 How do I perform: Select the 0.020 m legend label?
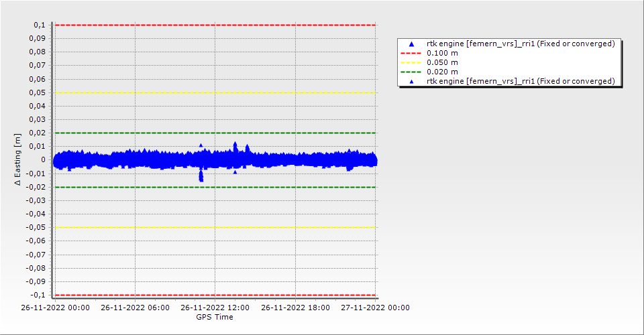[443, 72]
